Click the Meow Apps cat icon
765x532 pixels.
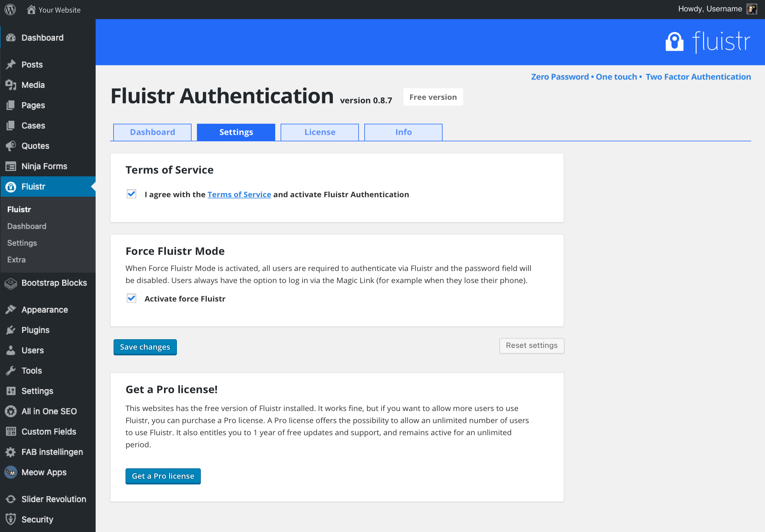[x=11, y=473]
